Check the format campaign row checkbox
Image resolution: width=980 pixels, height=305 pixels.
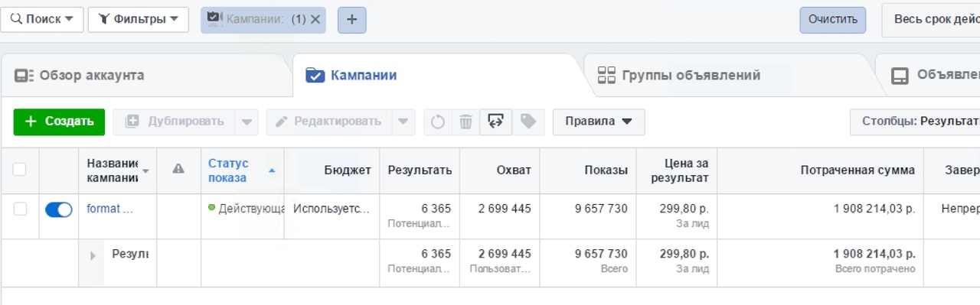pos(20,209)
